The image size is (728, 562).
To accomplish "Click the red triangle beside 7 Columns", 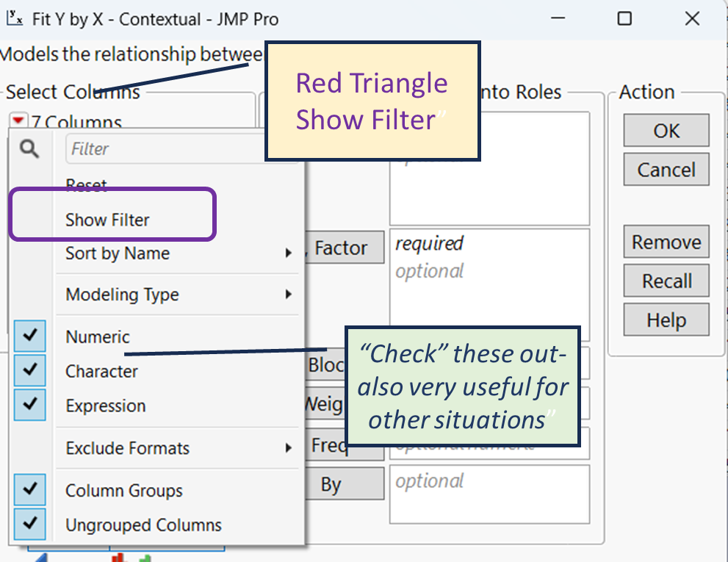I will (18, 121).
